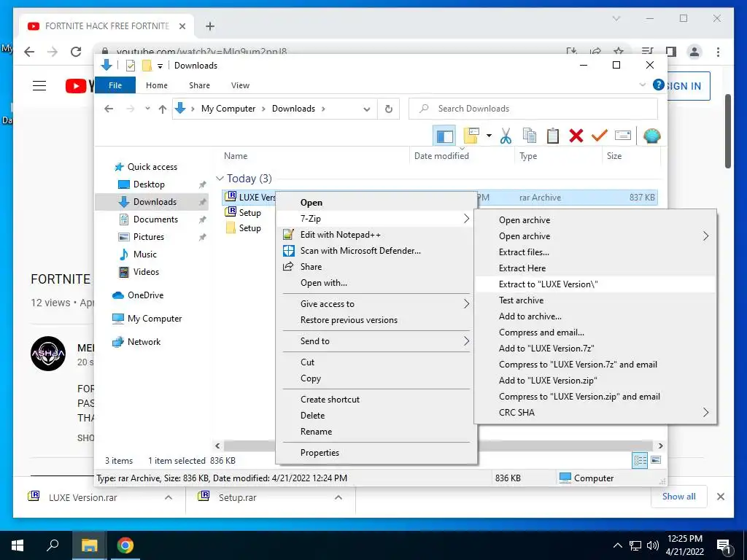Go up one folder level arrow

[x=163, y=109]
